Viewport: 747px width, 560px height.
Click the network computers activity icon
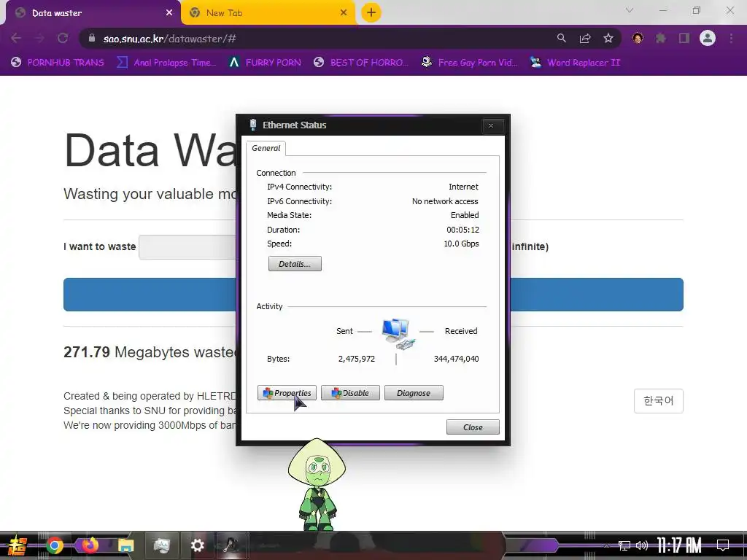click(398, 334)
